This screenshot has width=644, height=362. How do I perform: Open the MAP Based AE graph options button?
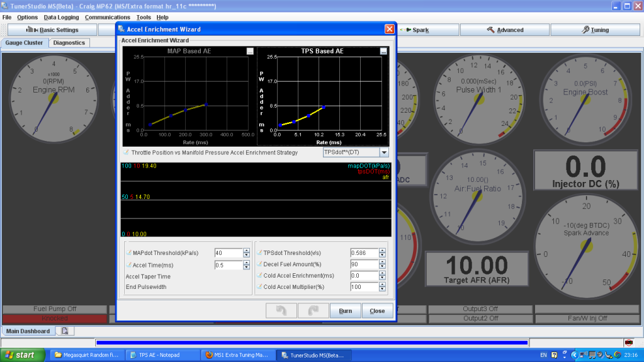pos(250,52)
